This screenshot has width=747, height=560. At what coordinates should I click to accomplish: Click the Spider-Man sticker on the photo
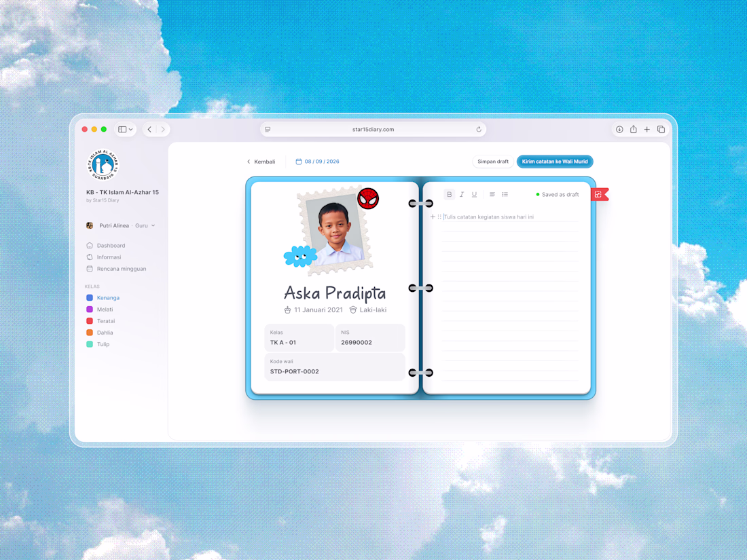pyautogui.click(x=368, y=199)
